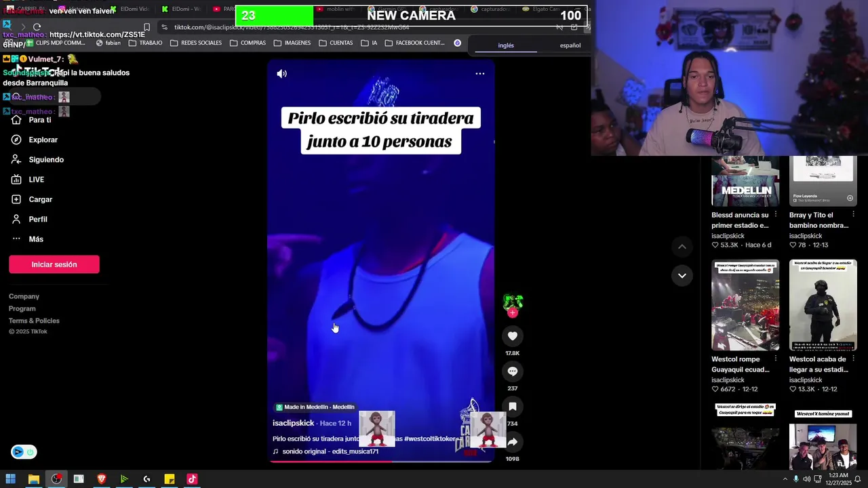The image size is (868, 488).
Task: Open the Explorar section
Action: (35, 140)
